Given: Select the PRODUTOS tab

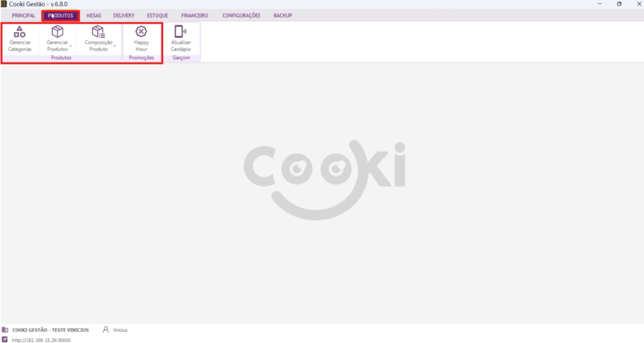Looking at the screenshot, I should (x=60, y=16).
